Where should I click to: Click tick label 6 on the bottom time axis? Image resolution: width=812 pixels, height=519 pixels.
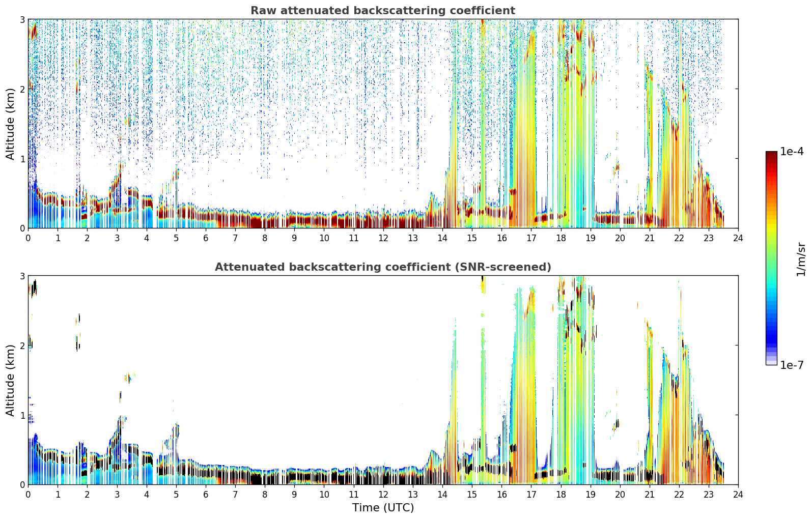pos(206,495)
